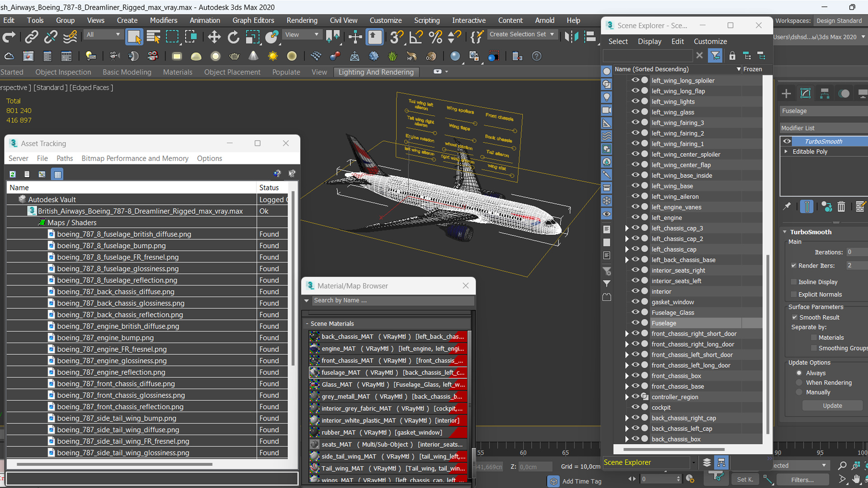Click Scene Explorer search input field

click(647, 56)
